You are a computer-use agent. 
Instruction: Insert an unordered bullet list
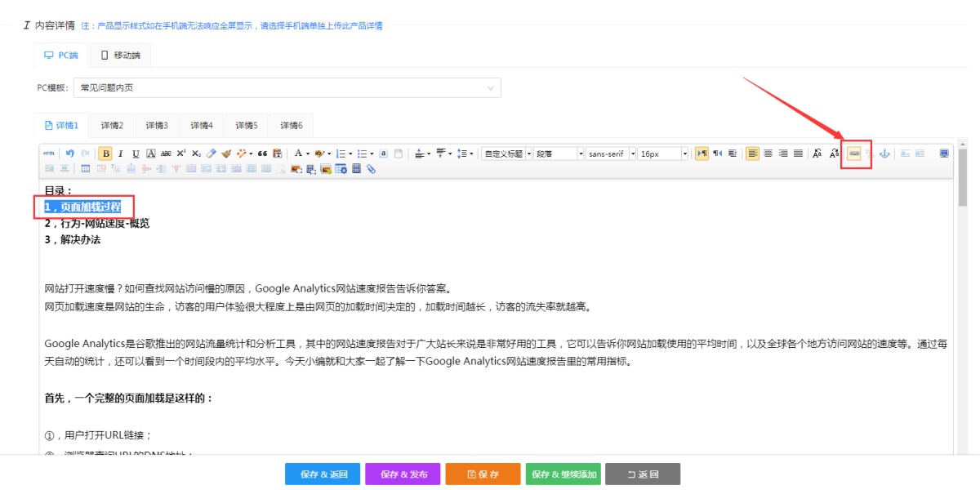coord(362,154)
